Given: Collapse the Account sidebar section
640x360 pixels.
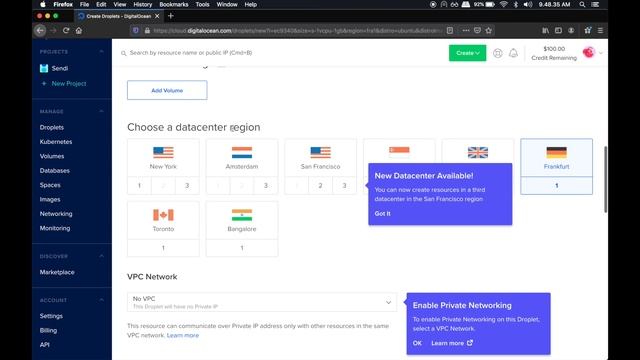Looking at the screenshot, I should (101, 300).
